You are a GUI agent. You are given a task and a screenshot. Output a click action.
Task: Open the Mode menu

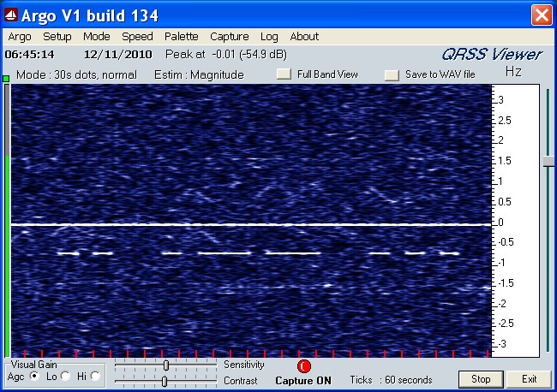click(x=97, y=37)
